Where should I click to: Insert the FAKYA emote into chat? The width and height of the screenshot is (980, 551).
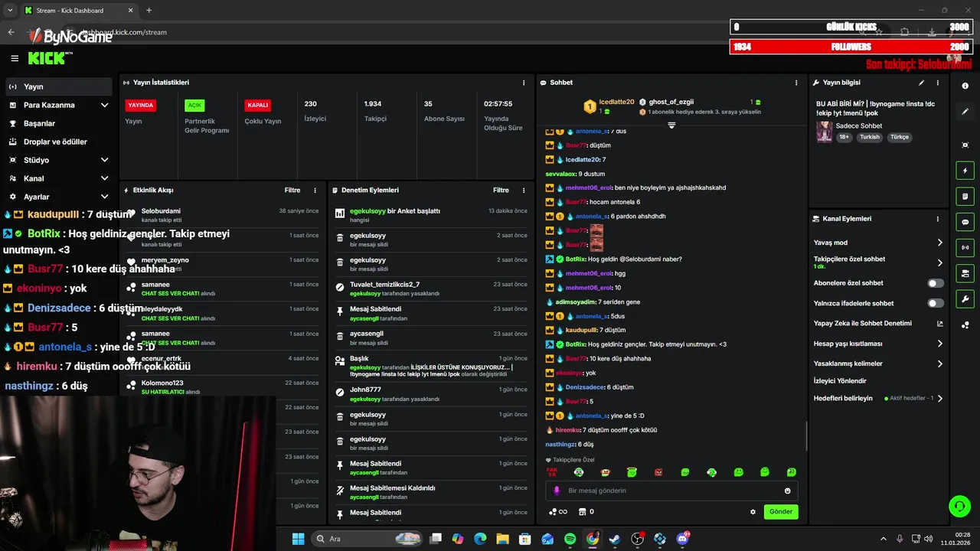(552, 472)
